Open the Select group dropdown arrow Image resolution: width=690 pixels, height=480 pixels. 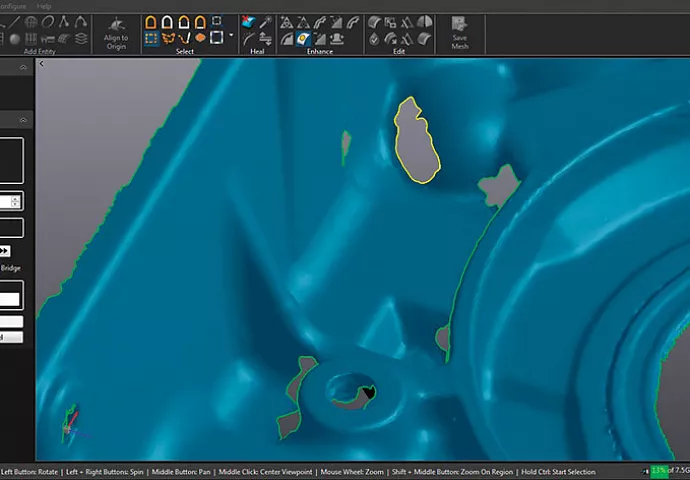231,35
